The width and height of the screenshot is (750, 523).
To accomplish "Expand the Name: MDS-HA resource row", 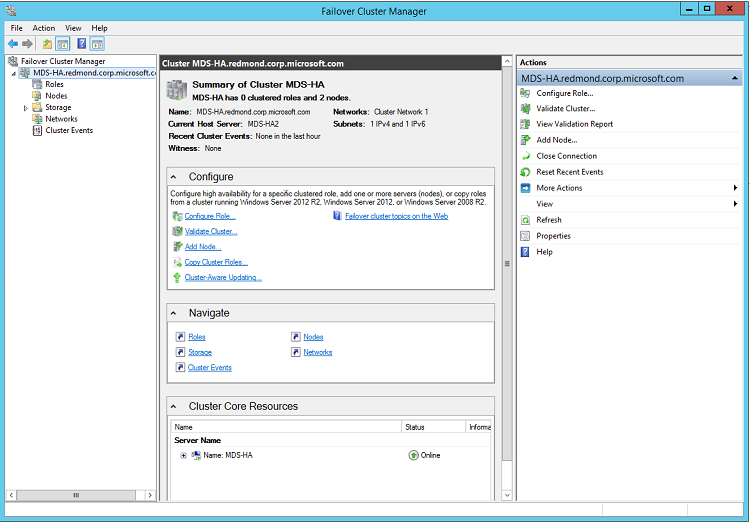I will (x=183, y=456).
